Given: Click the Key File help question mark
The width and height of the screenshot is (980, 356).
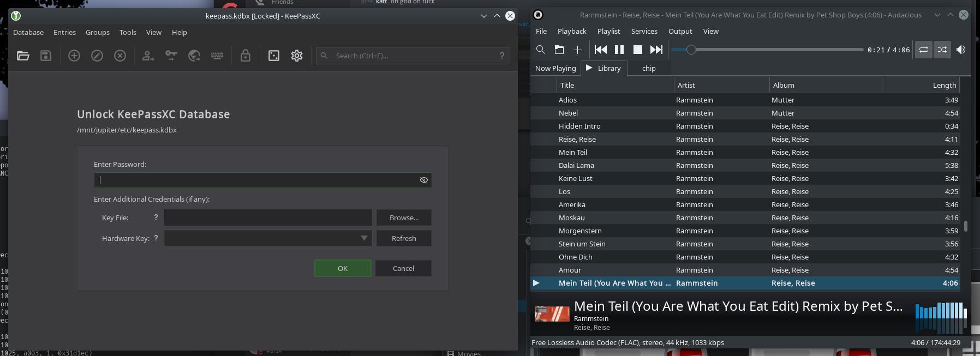Looking at the screenshot, I should click(156, 217).
